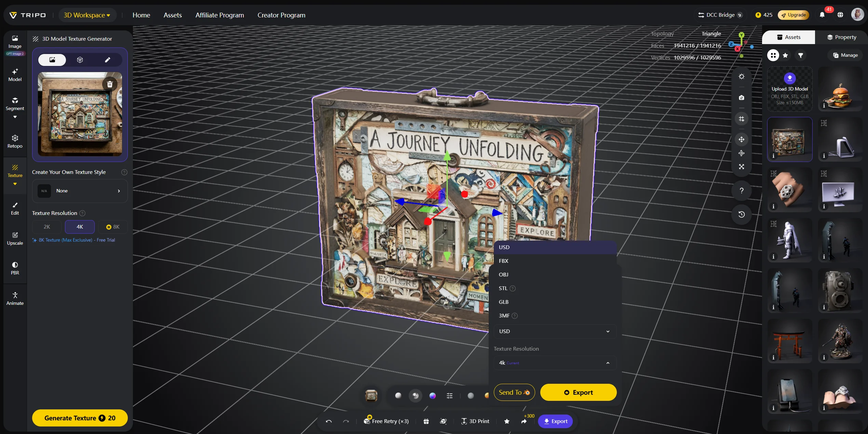
Task: Select 4K texture resolution
Action: (x=80, y=227)
